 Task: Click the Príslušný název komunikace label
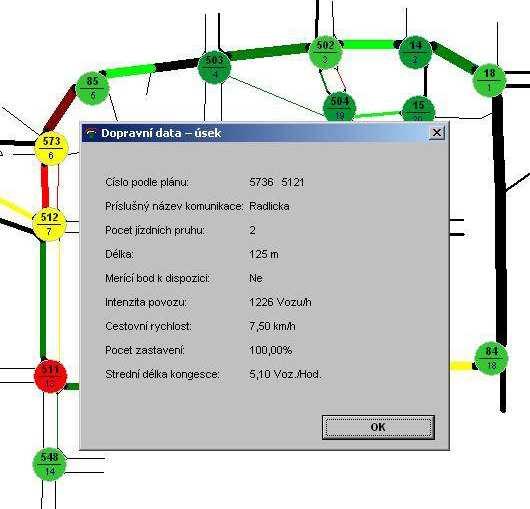point(174,206)
